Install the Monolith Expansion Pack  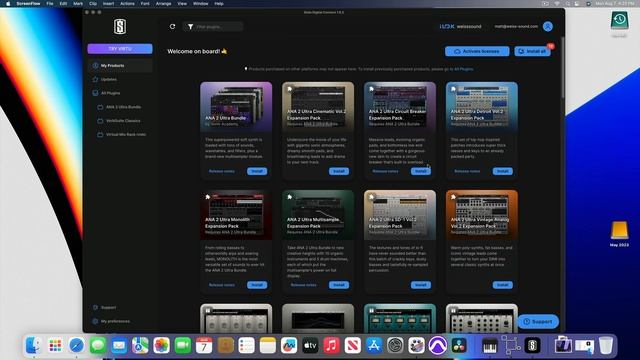click(x=257, y=285)
